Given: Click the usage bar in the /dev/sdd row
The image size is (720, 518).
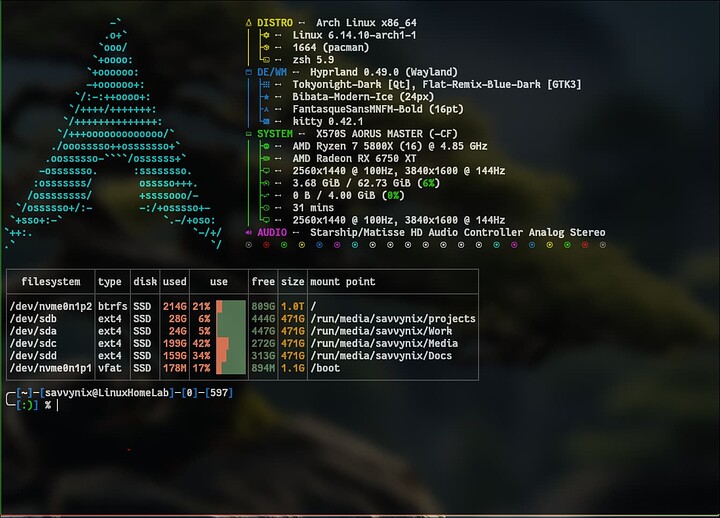Looking at the screenshot, I should pyautogui.click(x=231, y=356).
